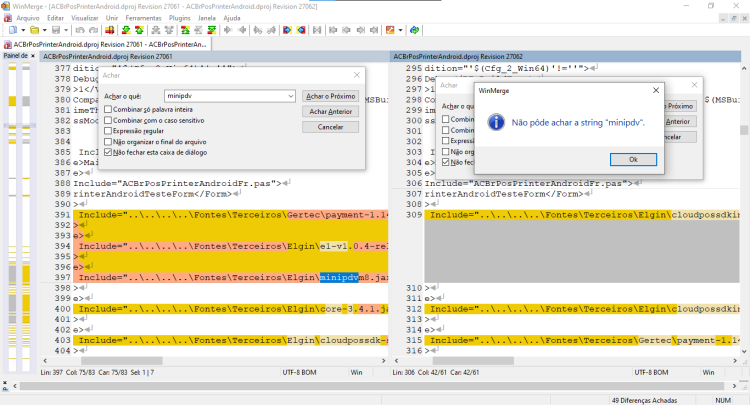Click the Auto Merge toolbar icon
Viewport: 750px width, 405px height.
317,30
